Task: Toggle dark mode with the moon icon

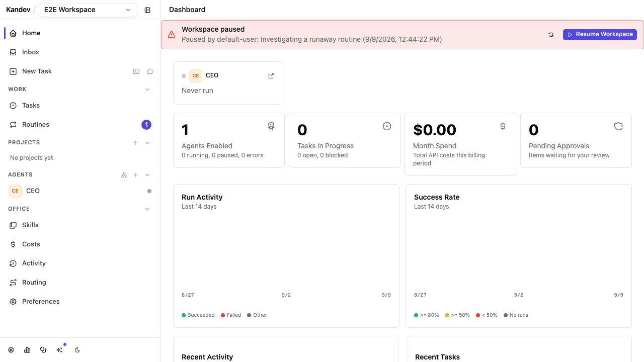Action: pyautogui.click(x=77, y=350)
